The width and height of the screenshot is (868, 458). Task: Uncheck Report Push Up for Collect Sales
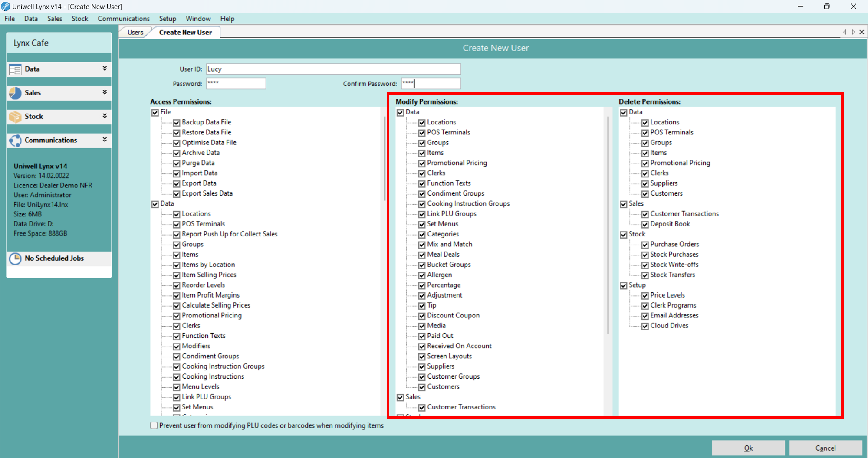pyautogui.click(x=177, y=235)
